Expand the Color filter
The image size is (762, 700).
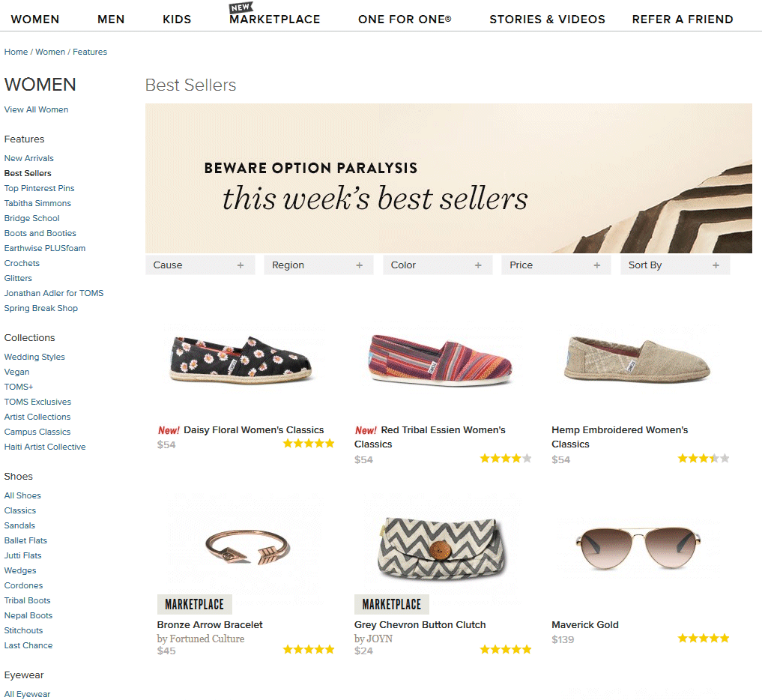(x=437, y=265)
